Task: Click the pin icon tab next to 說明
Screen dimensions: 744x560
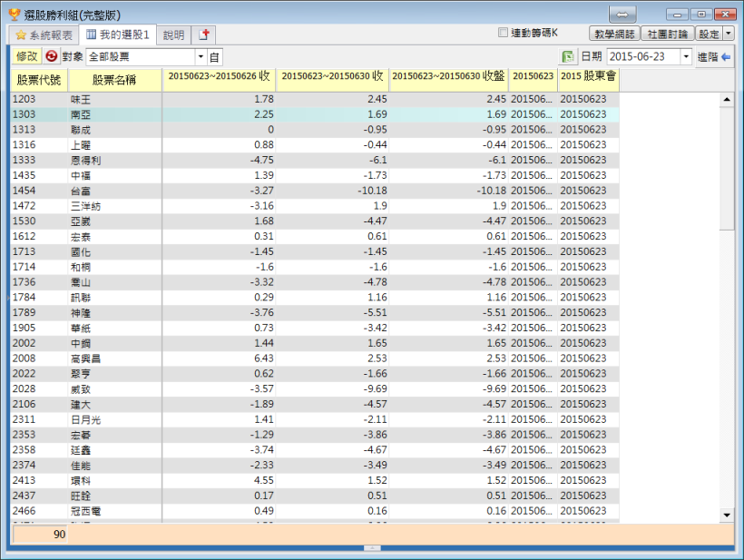Action: tap(204, 34)
